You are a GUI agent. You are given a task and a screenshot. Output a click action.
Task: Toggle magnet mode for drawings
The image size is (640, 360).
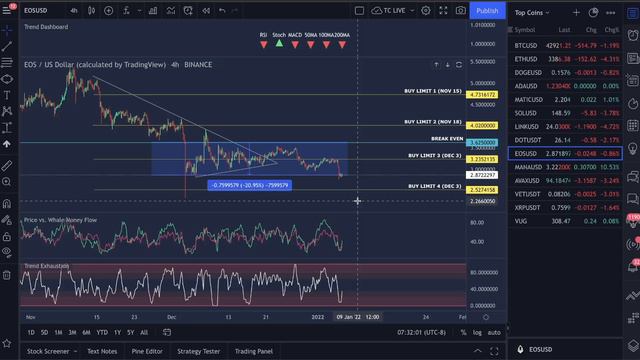click(7, 203)
